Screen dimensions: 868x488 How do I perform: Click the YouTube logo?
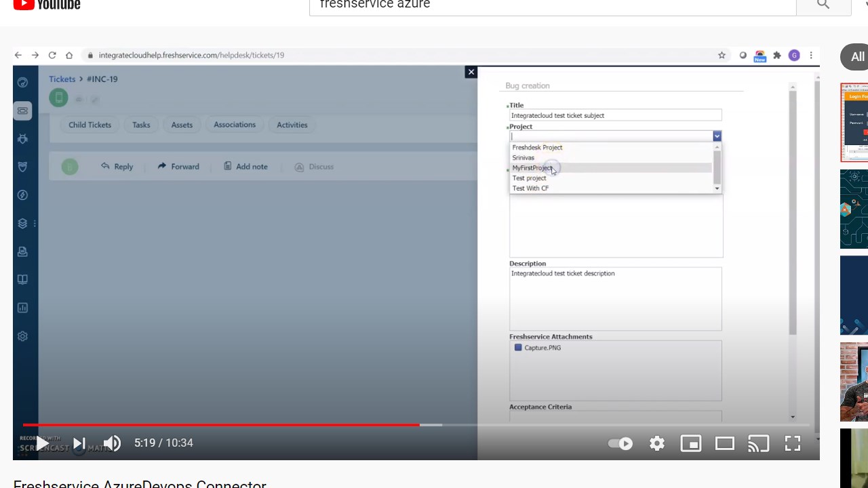pos(46,4)
